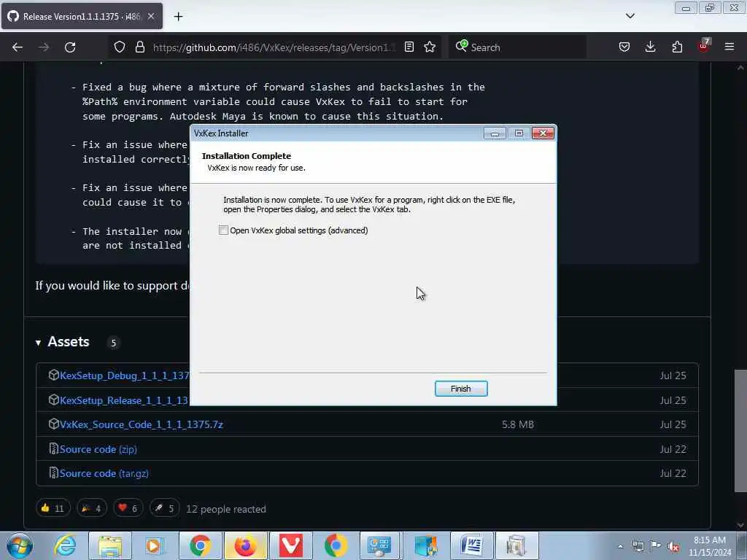This screenshot has width=747, height=560.
Task: Click the GitHub URL address field
Action: click(274, 47)
